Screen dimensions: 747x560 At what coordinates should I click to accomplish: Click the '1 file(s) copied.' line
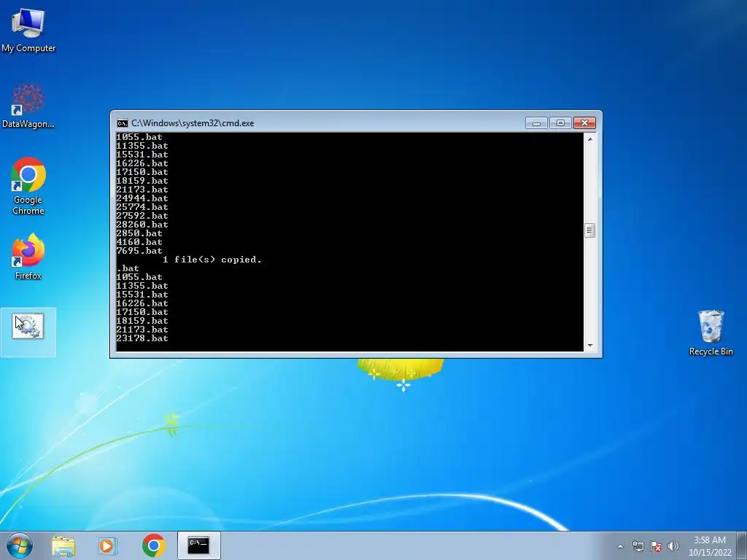(212, 260)
